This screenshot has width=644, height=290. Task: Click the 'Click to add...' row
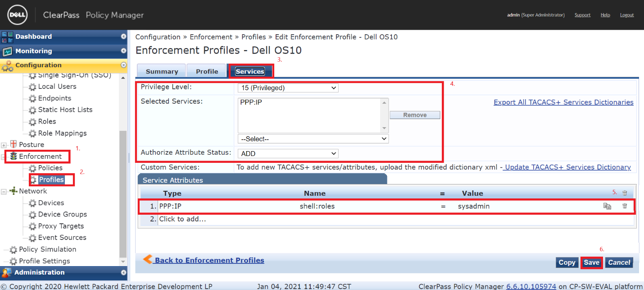(182, 219)
